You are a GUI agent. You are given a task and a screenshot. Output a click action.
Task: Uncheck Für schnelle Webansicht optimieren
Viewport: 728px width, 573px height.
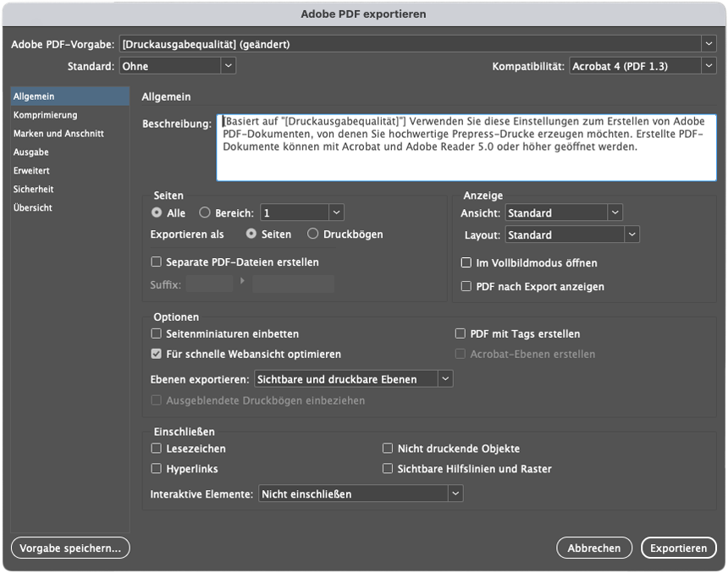(156, 354)
